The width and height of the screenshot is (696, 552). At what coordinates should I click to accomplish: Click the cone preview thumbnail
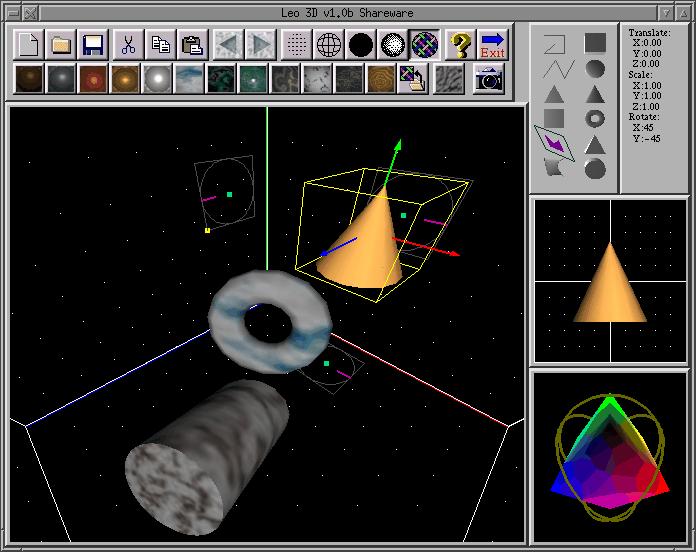(x=610, y=281)
